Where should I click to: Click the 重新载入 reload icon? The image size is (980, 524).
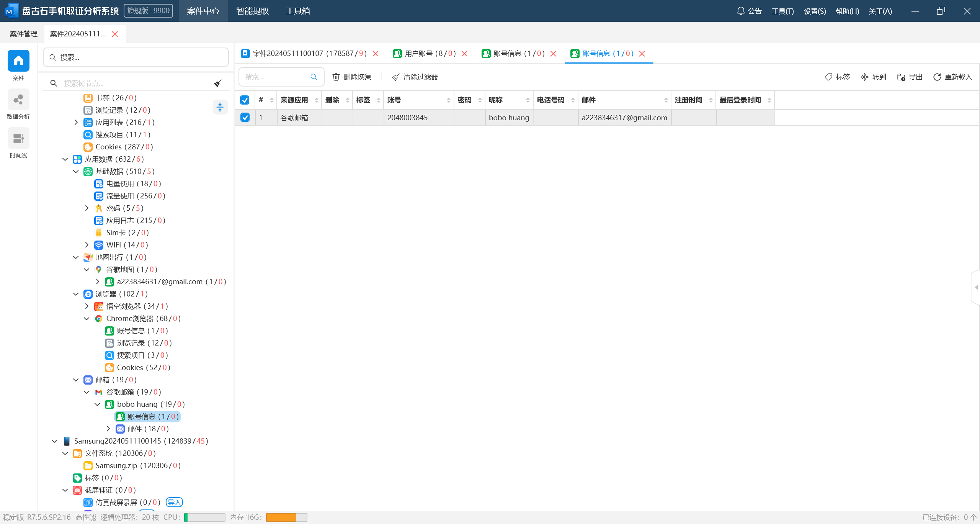click(937, 77)
